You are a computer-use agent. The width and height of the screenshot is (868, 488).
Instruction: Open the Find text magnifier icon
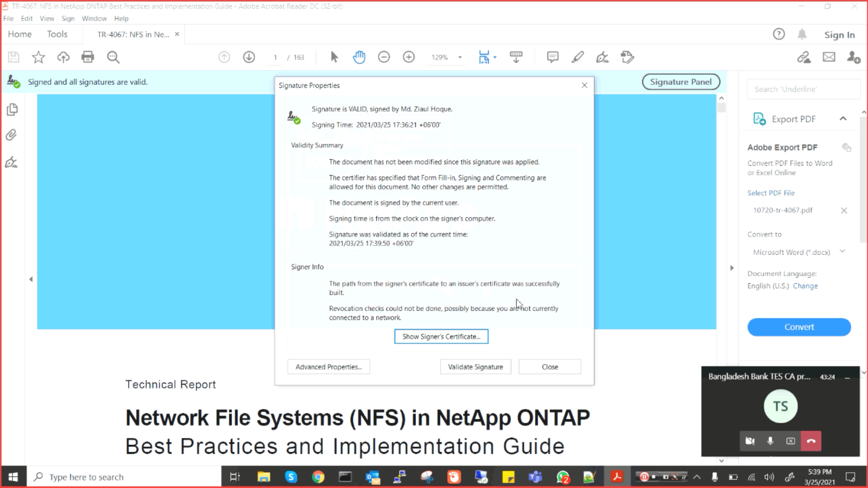point(113,57)
